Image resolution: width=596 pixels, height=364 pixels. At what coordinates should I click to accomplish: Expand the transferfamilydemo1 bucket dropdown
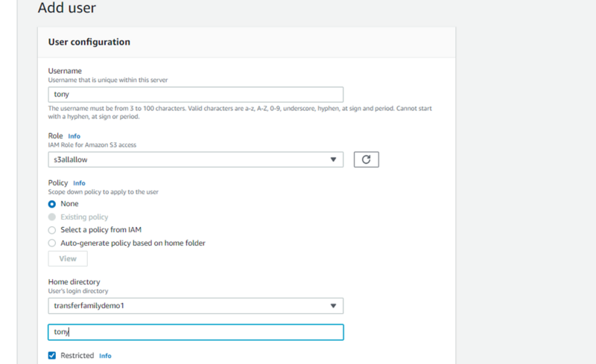(196, 306)
